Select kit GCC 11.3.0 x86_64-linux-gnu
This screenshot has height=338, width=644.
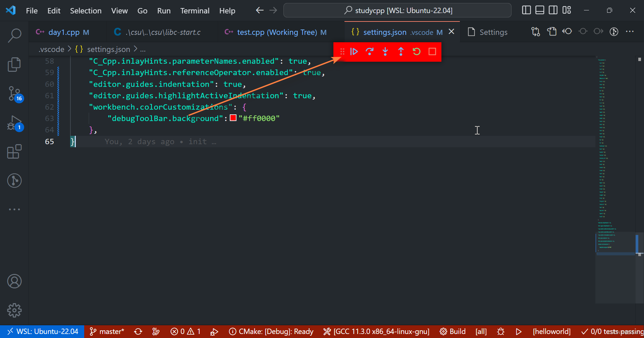376,332
